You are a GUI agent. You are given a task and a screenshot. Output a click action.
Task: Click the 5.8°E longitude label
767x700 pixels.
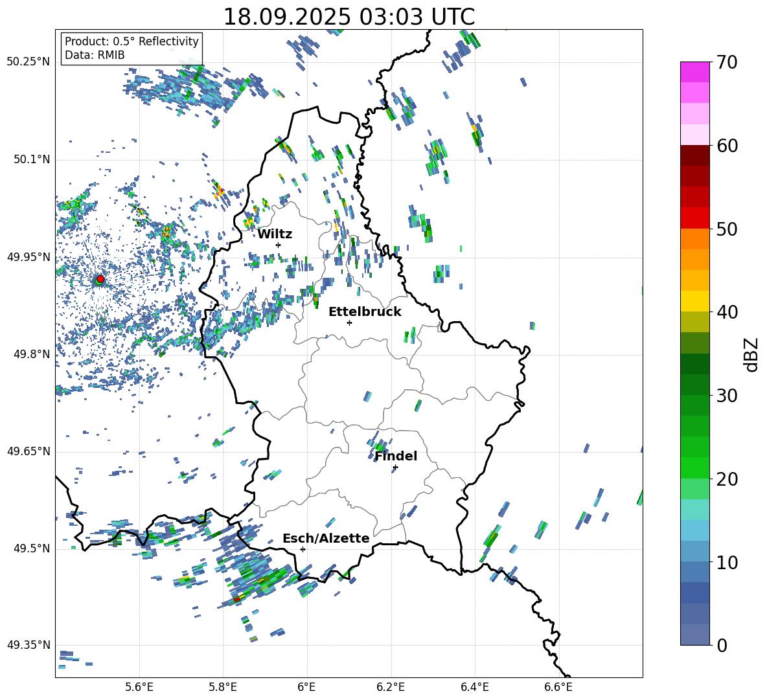click(223, 687)
